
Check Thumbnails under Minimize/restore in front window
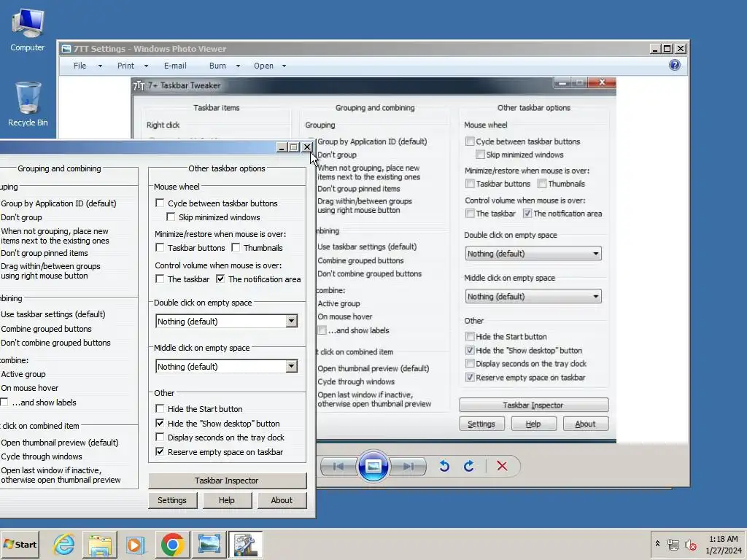tap(236, 248)
